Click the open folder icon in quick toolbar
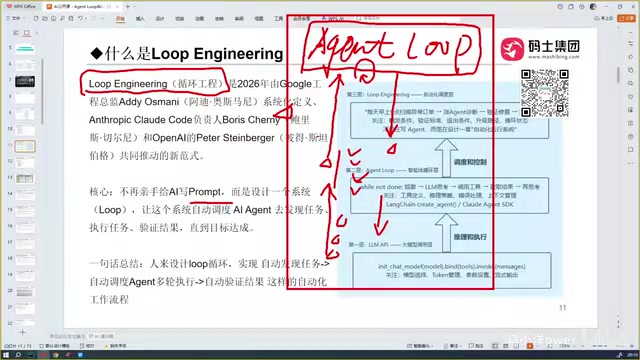 coord(45,18)
